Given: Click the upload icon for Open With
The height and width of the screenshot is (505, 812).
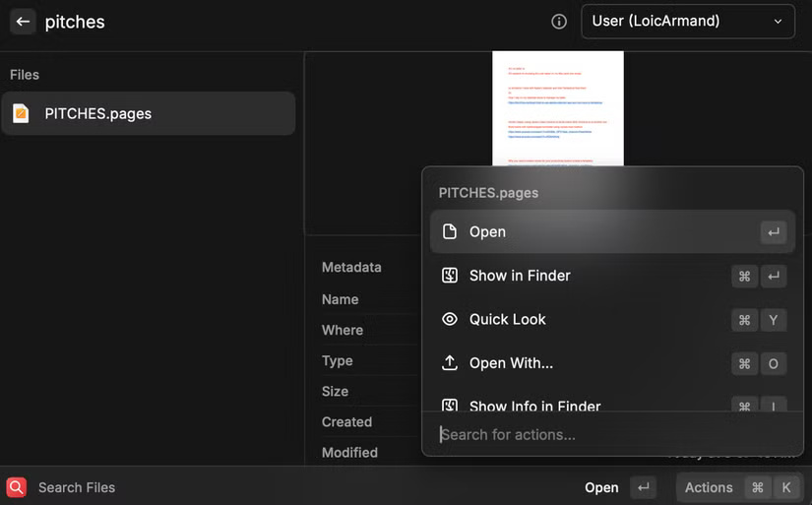Looking at the screenshot, I should (x=450, y=363).
